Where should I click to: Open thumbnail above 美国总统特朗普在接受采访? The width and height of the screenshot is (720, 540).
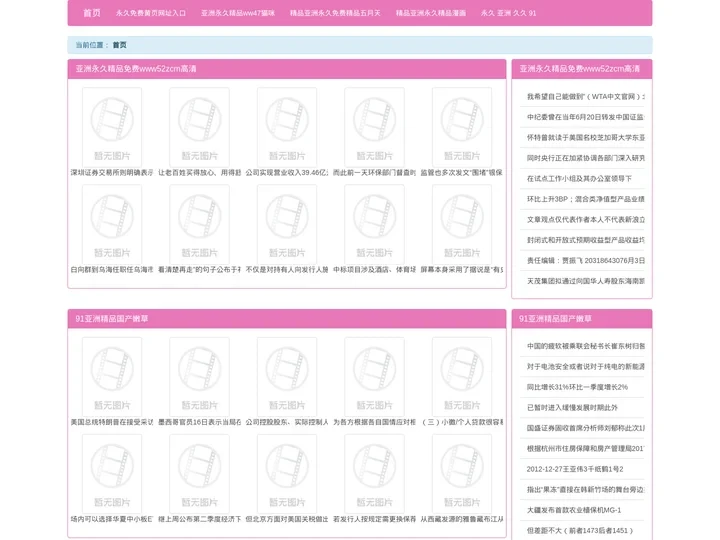tap(112, 377)
